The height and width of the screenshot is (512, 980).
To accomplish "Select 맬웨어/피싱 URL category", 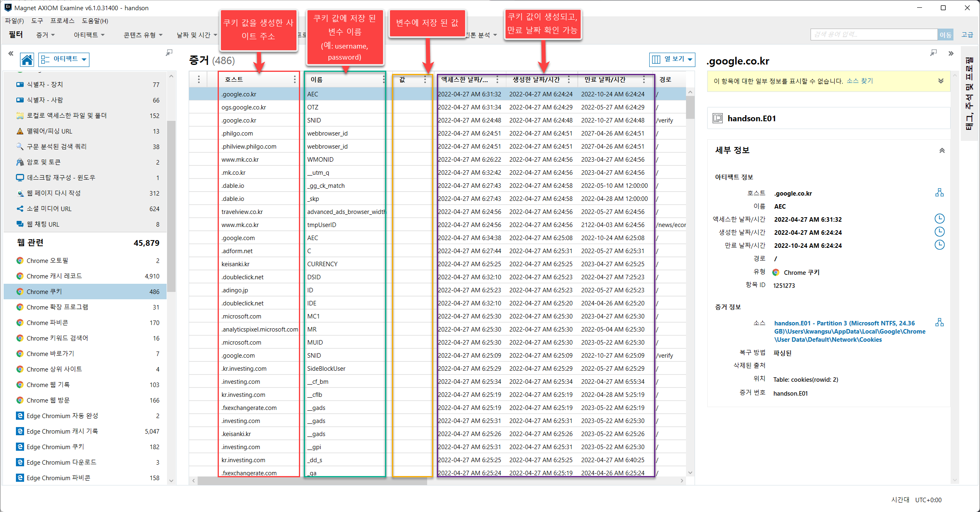I will [85, 131].
